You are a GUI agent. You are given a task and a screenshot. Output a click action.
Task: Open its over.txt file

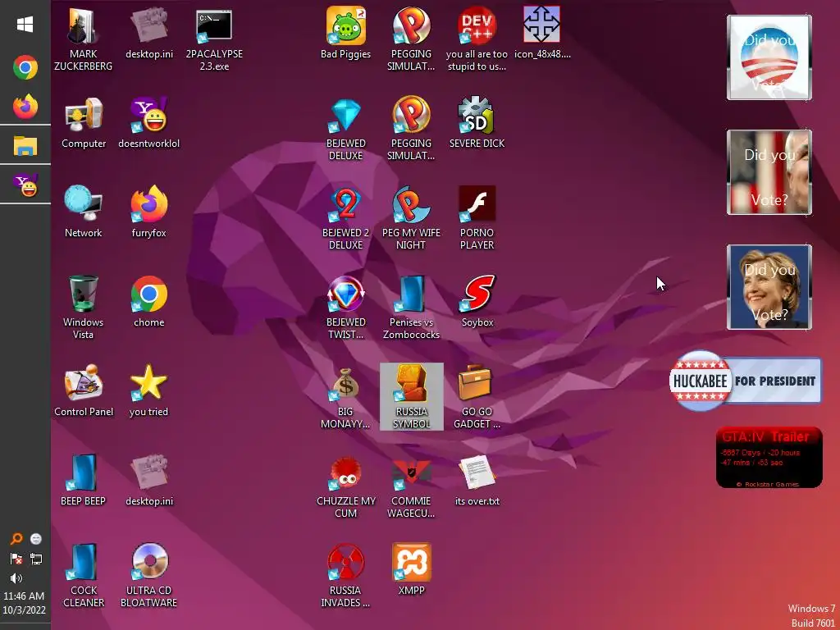pos(477,481)
